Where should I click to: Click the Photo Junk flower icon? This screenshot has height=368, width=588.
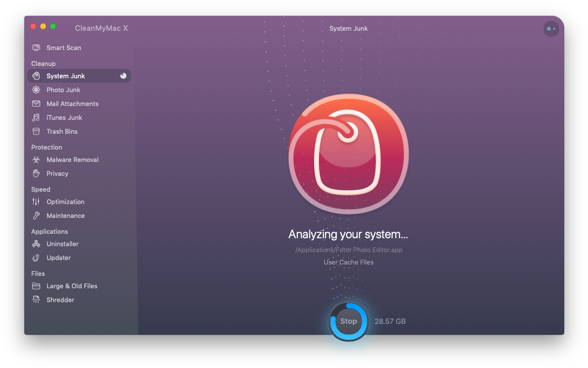pyautogui.click(x=36, y=90)
